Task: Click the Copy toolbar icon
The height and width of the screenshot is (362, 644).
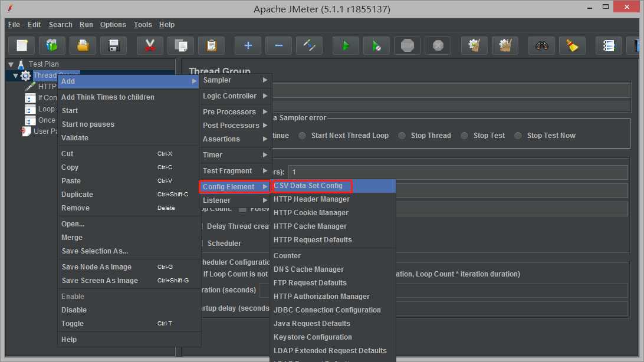Action: [180, 45]
